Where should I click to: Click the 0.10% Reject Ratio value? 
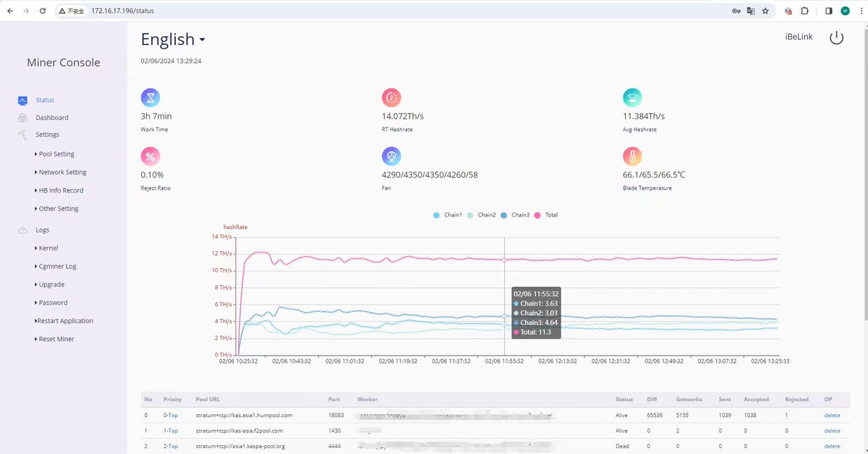click(152, 175)
